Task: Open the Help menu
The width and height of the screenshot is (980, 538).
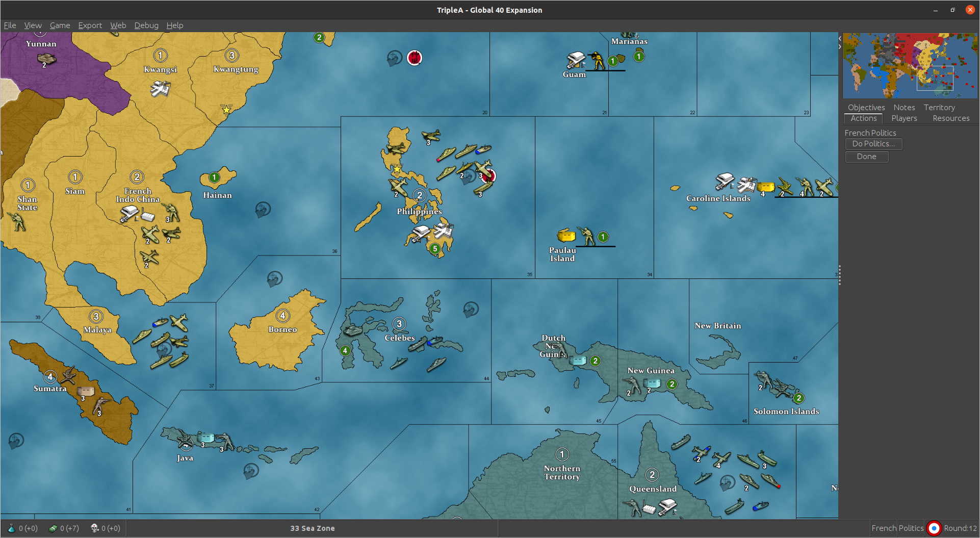Action: 174,25
